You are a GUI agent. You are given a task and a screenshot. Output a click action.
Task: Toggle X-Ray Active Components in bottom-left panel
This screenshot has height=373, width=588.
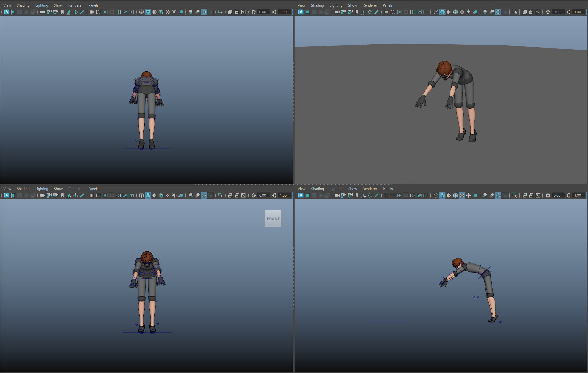click(237, 195)
